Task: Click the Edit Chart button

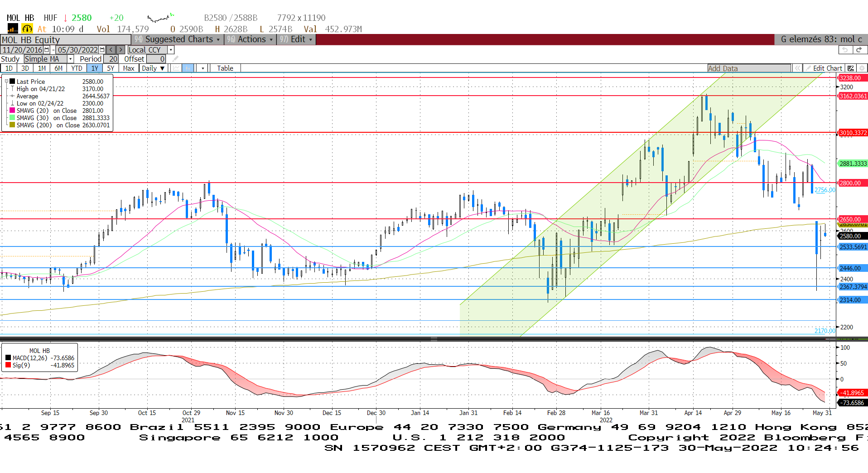Action: 823,68
